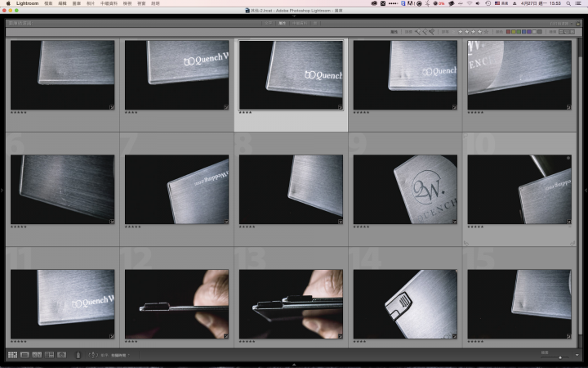This screenshot has width=588, height=368.
Task: Filter kind by videos (last icon)
Action: [572, 32]
